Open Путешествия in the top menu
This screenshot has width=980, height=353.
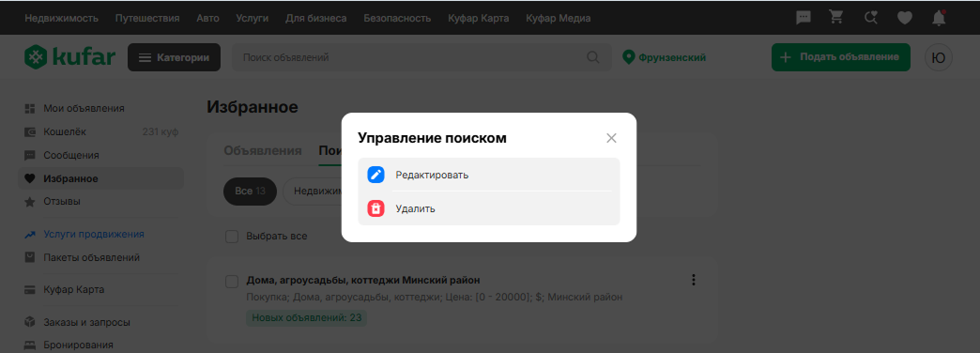click(147, 18)
